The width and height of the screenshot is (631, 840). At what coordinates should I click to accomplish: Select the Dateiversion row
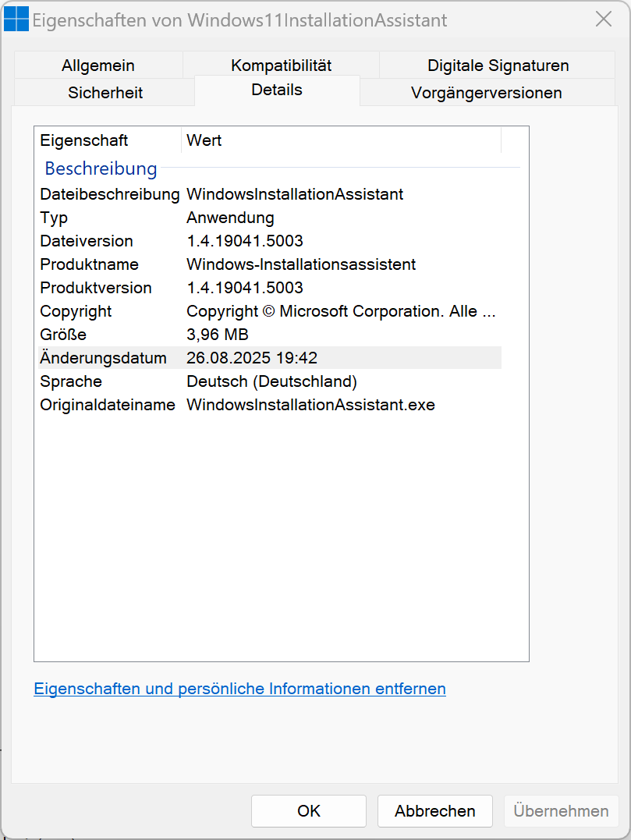click(87, 241)
